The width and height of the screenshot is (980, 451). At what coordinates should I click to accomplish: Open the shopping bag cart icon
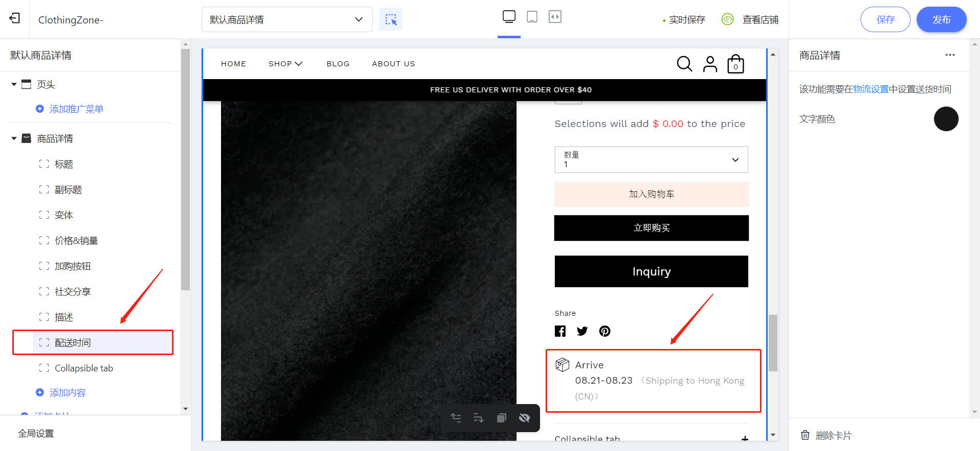pos(736,64)
